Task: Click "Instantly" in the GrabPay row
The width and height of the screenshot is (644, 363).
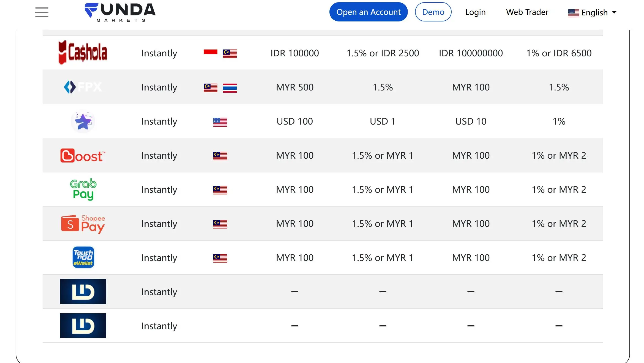Action: click(x=159, y=189)
